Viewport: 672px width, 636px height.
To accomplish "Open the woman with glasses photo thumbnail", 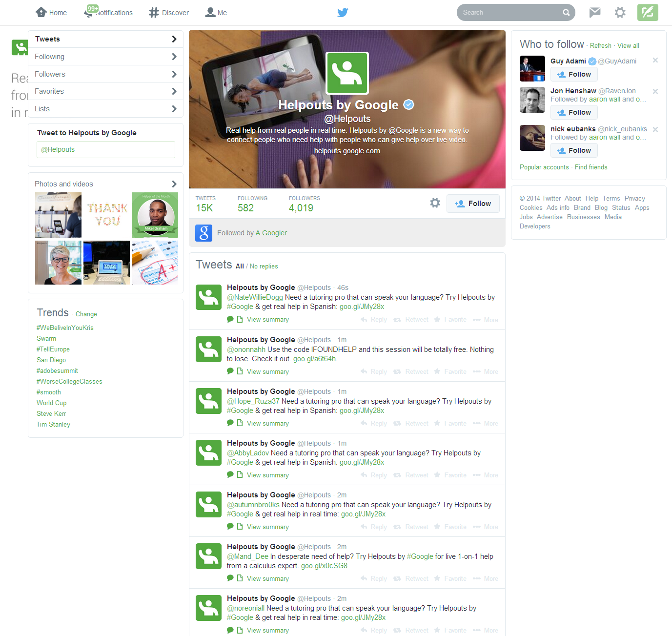I will (58, 263).
